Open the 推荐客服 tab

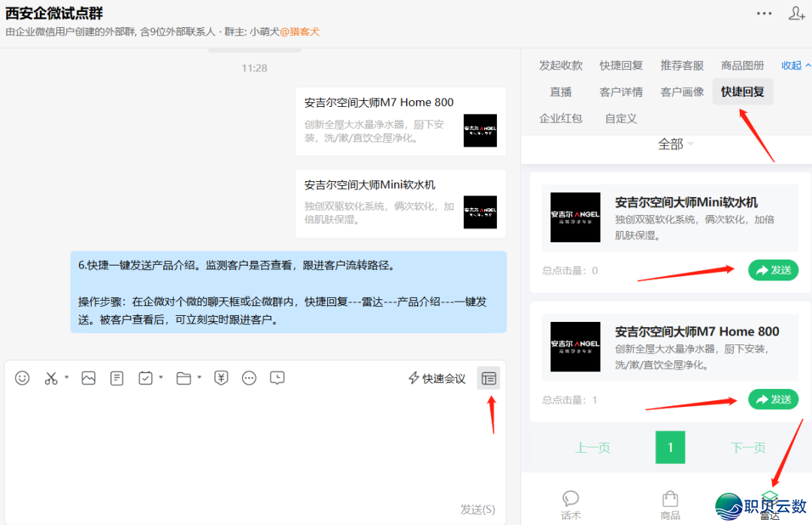(x=682, y=65)
